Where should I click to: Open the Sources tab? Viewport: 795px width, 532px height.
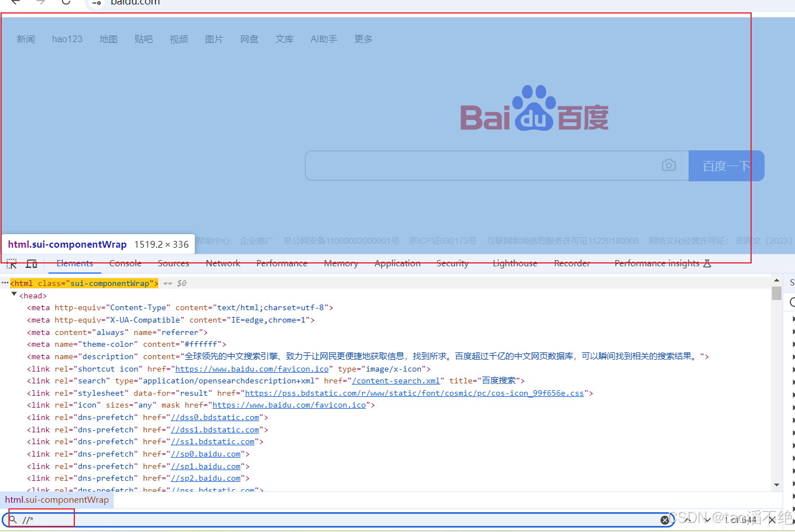click(173, 263)
